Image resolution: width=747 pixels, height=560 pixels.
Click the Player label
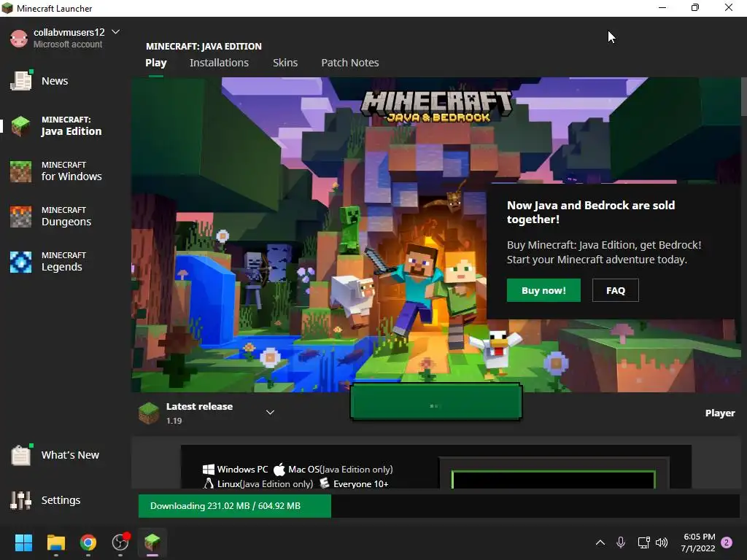coord(720,413)
